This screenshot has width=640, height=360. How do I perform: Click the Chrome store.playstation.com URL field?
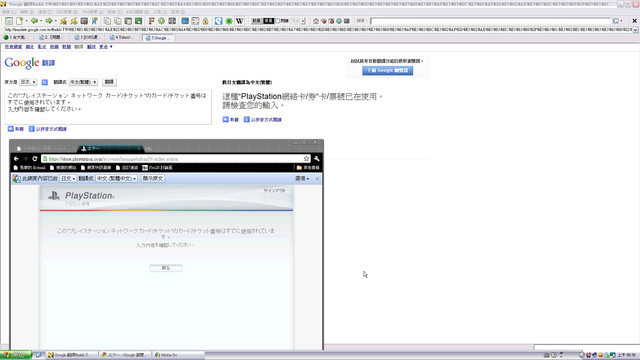coord(176,159)
